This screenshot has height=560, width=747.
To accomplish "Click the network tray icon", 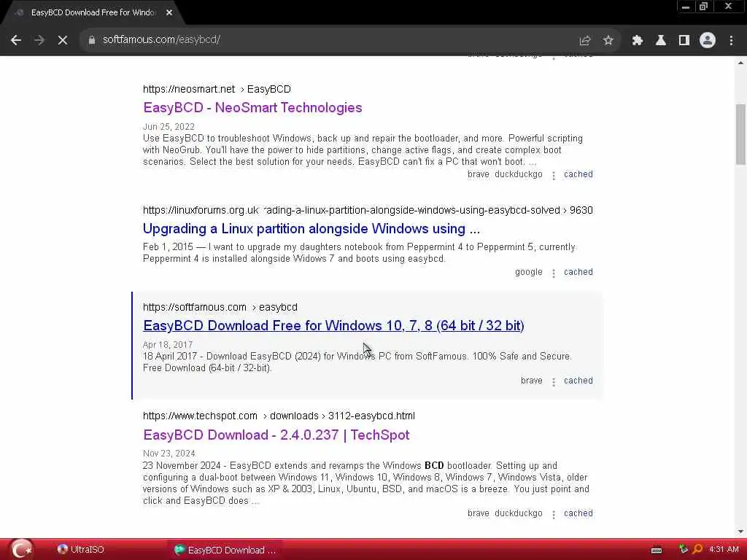I will (684, 549).
